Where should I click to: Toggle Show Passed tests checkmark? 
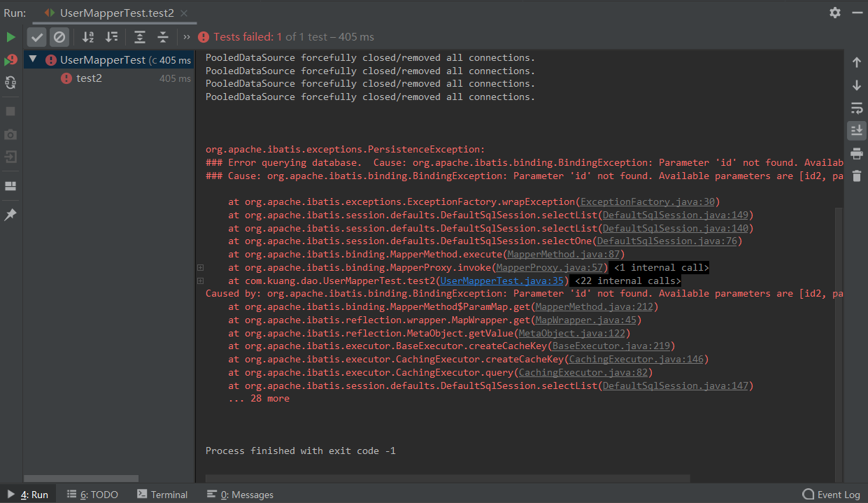(38, 36)
